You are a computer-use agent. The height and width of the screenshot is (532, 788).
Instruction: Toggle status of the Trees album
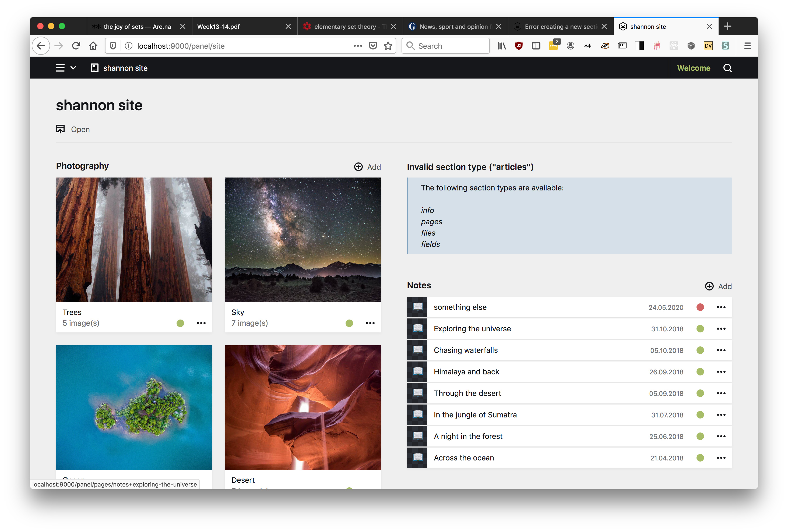[x=180, y=323]
